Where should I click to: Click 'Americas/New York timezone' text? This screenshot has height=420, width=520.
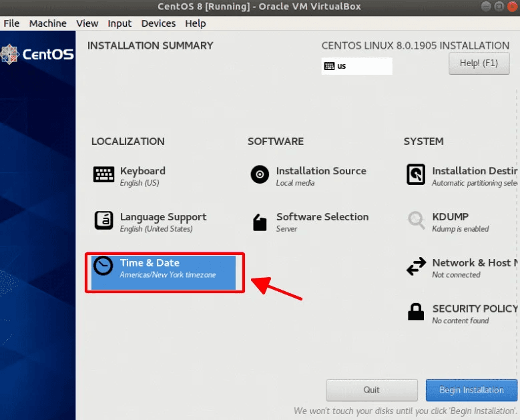pyautogui.click(x=168, y=274)
